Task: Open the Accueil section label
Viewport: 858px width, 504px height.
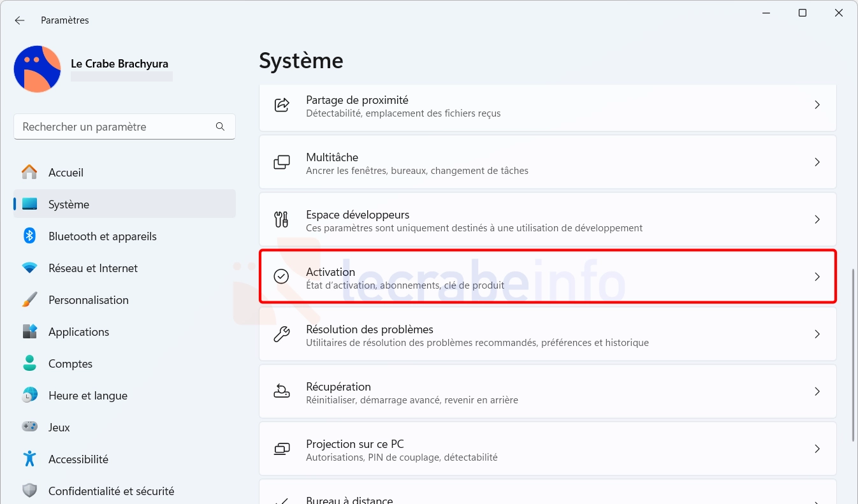Action: (x=66, y=173)
